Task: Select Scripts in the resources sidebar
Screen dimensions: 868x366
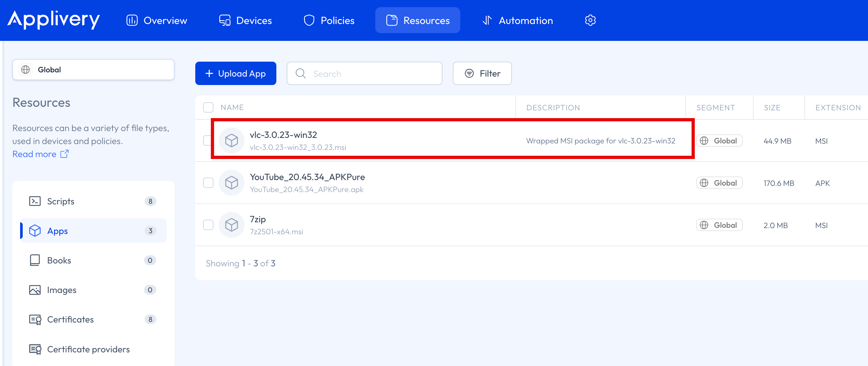Action: (x=61, y=201)
